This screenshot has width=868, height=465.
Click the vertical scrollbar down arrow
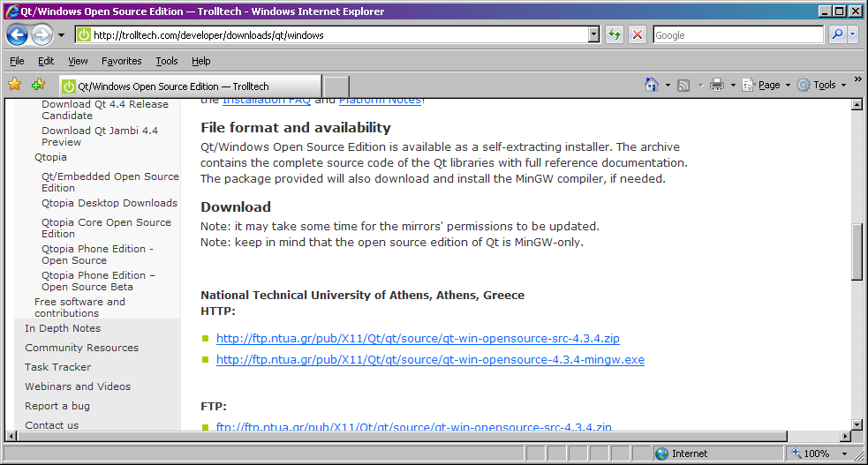(857, 425)
